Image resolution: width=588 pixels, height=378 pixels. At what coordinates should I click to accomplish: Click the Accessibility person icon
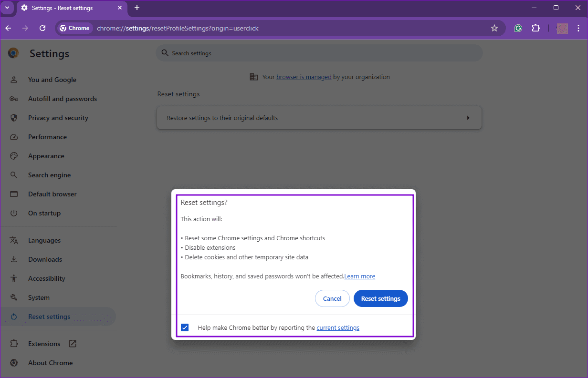(x=14, y=278)
